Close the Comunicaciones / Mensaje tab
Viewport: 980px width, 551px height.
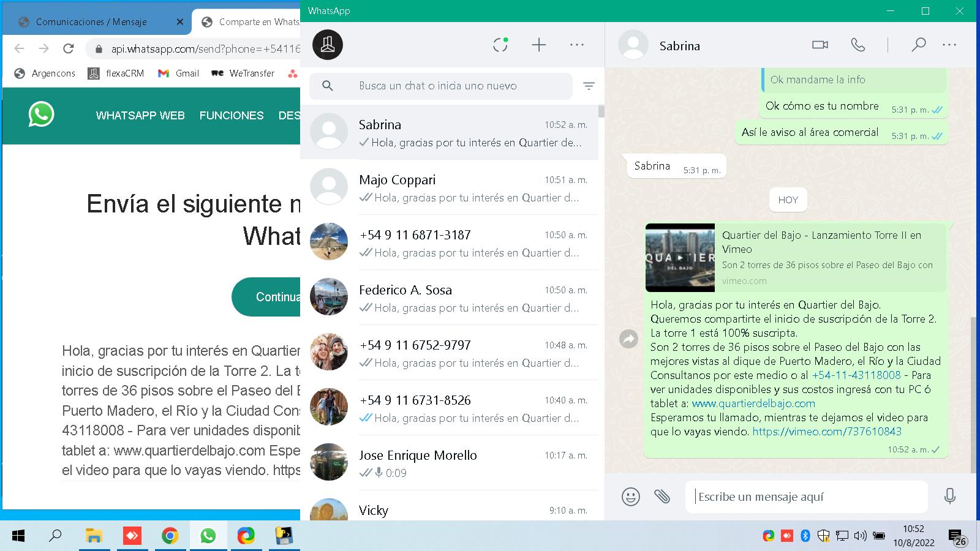(x=179, y=22)
